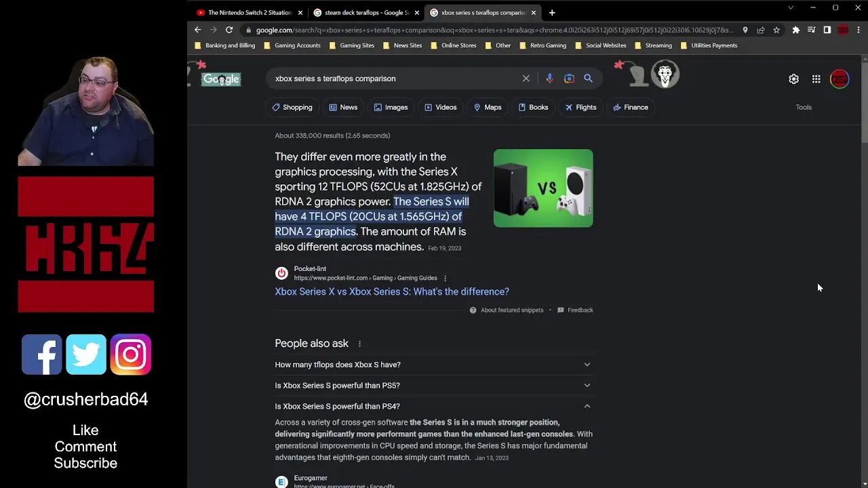Close the 'steam deck teraflops' tab
868x488 pixels.
[x=417, y=12]
